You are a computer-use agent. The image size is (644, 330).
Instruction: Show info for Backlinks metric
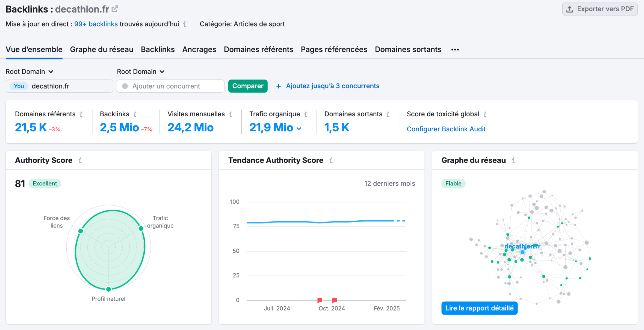135,114
